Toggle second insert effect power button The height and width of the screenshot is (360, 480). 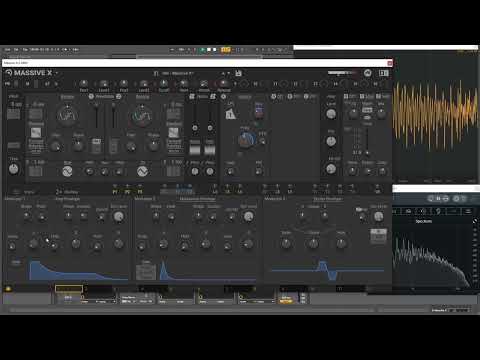pos(290,96)
